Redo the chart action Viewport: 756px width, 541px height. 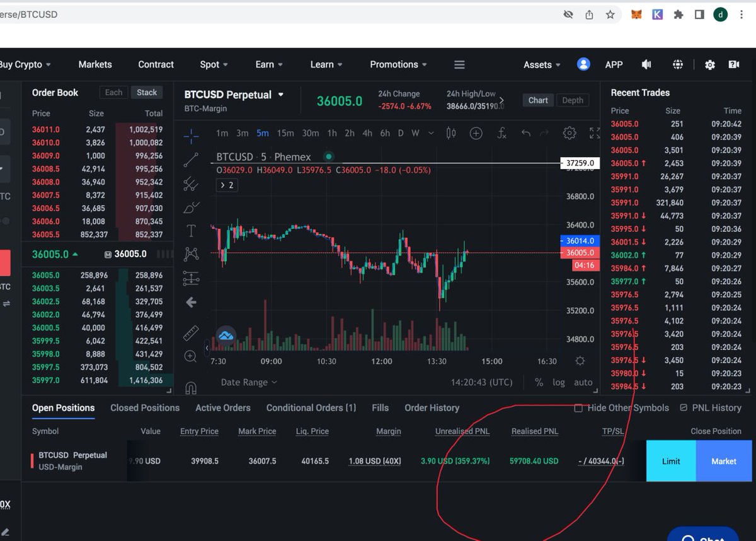click(x=545, y=133)
